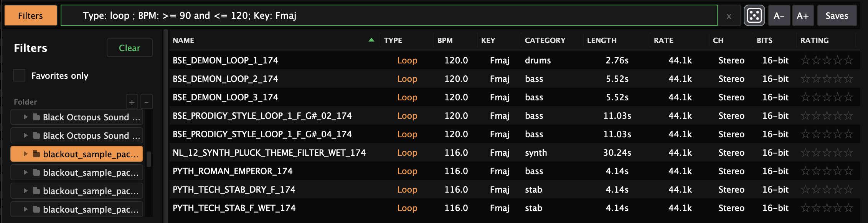Click the random dice icon button

coord(754,16)
